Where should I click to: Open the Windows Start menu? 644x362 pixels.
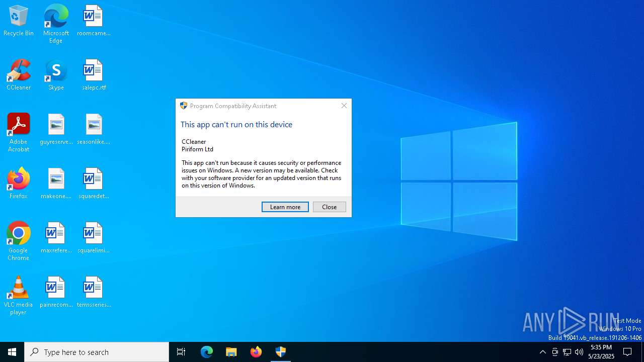pos(12,352)
